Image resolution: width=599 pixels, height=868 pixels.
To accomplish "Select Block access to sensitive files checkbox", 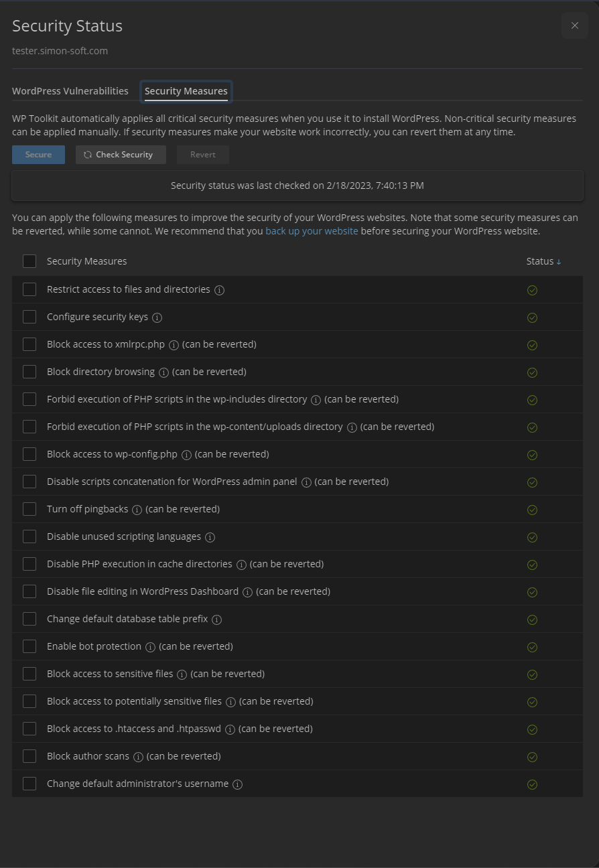I will [29, 674].
